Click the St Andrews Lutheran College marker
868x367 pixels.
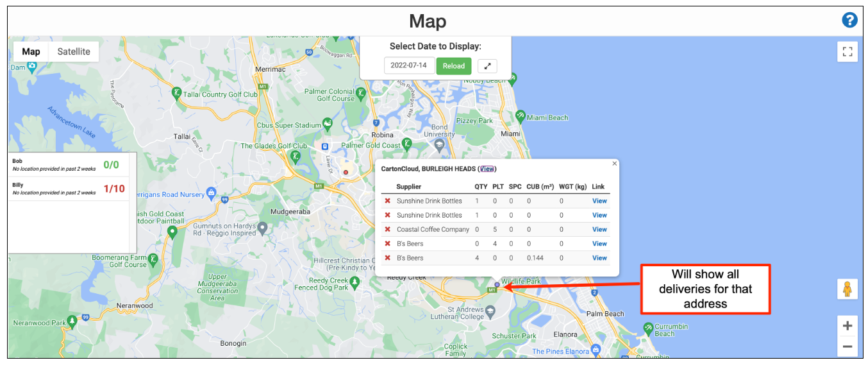[x=490, y=312]
